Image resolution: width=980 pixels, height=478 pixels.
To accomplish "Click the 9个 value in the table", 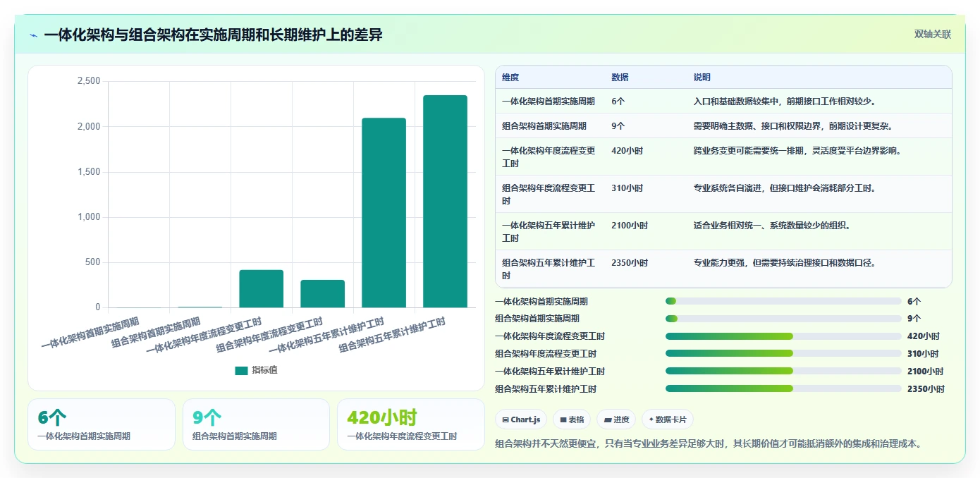I will pyautogui.click(x=618, y=126).
